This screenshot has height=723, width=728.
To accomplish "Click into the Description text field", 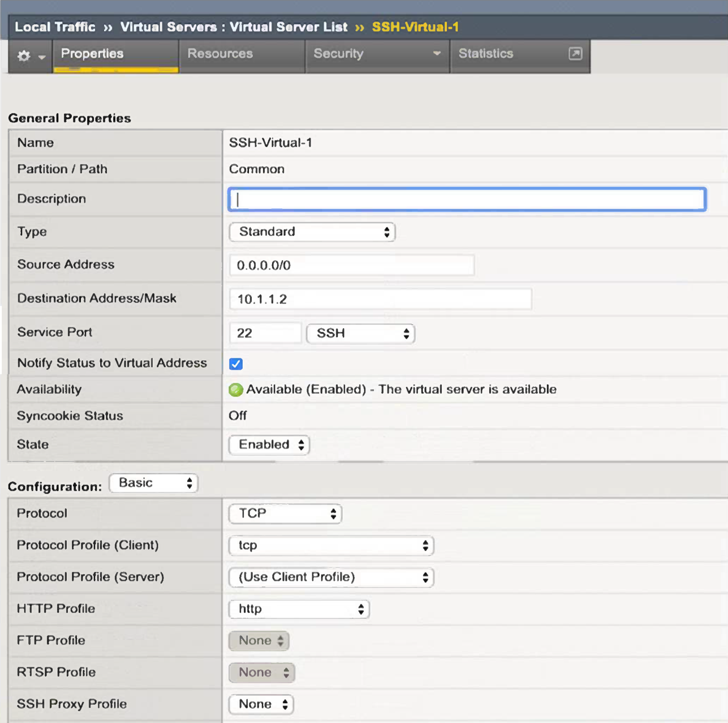I will point(467,200).
